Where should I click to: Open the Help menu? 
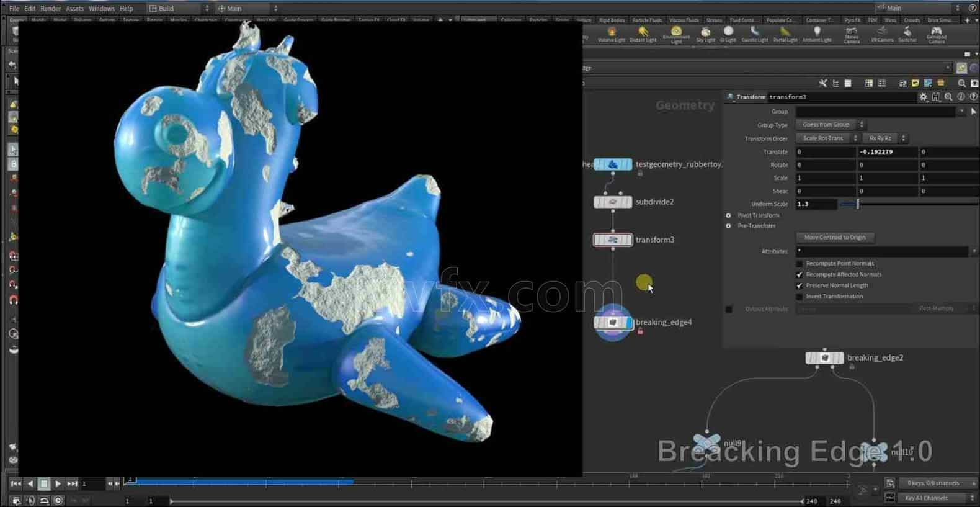tap(127, 9)
